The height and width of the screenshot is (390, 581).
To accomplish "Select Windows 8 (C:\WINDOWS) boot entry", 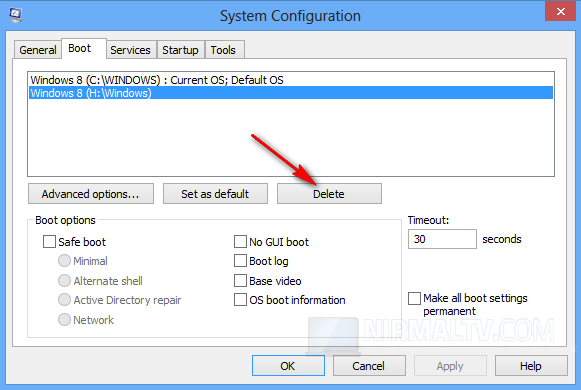I will (x=291, y=80).
